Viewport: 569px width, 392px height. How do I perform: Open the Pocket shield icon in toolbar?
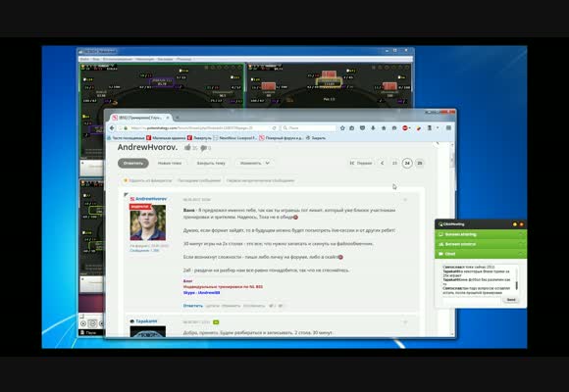click(x=362, y=128)
